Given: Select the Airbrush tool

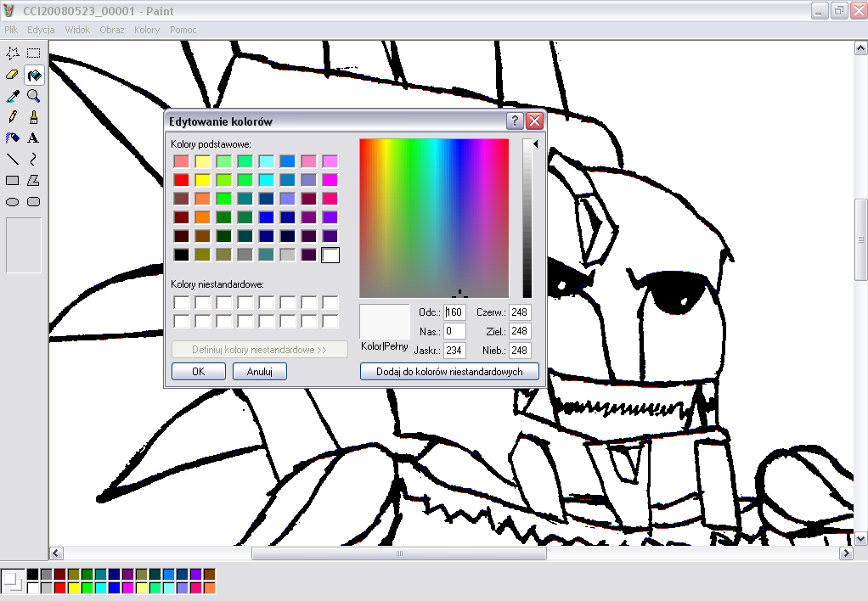Looking at the screenshot, I should [x=12, y=138].
